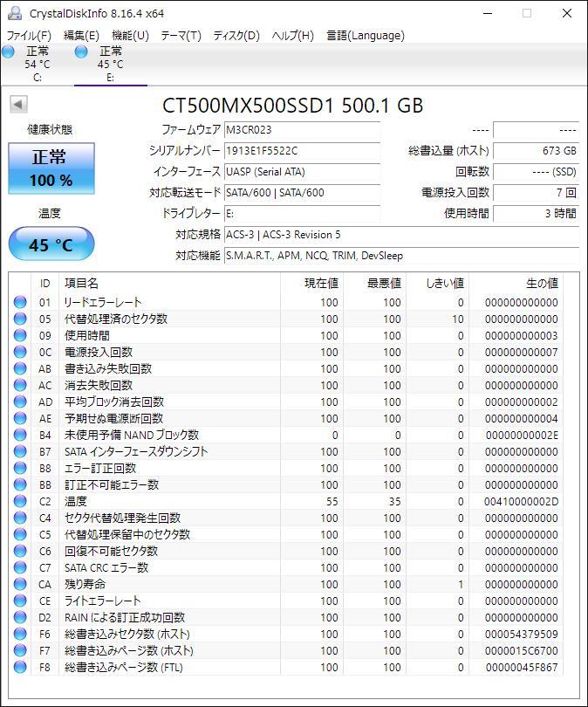Click the 項目名 column header
Image resolution: width=588 pixels, height=707 pixels.
point(169,283)
